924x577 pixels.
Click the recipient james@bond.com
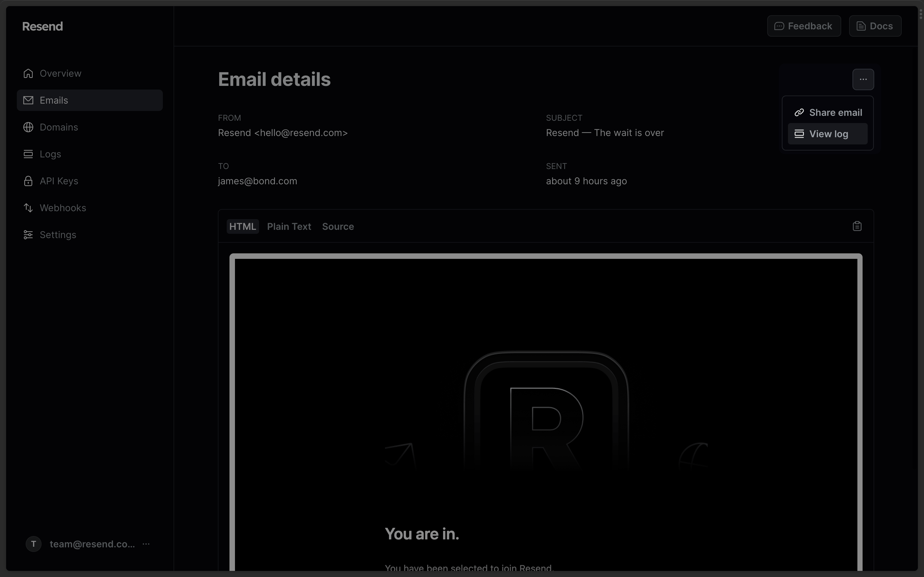tap(258, 181)
